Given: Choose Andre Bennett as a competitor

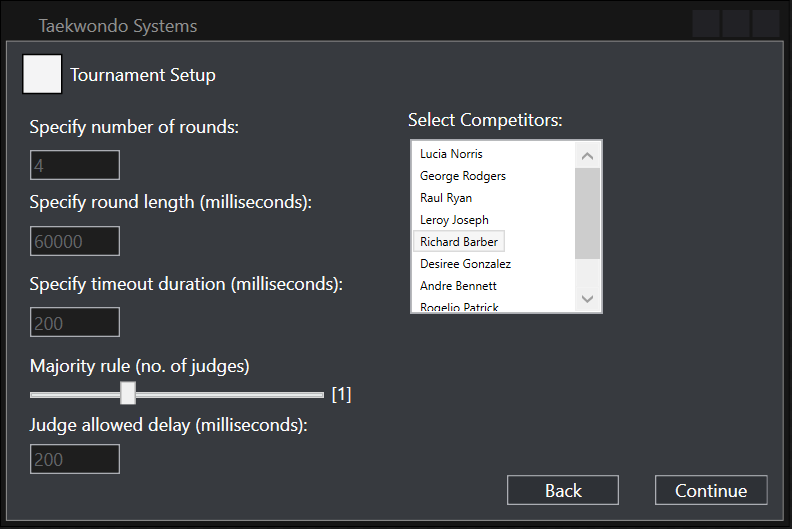Looking at the screenshot, I should (x=458, y=286).
